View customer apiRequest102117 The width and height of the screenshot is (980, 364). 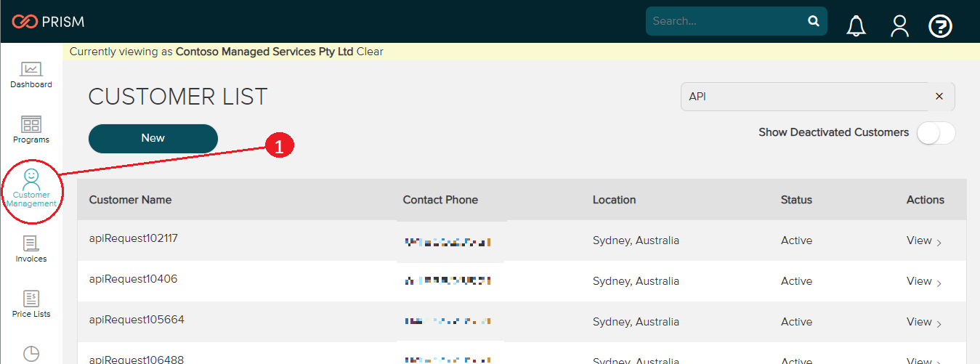[924, 240]
